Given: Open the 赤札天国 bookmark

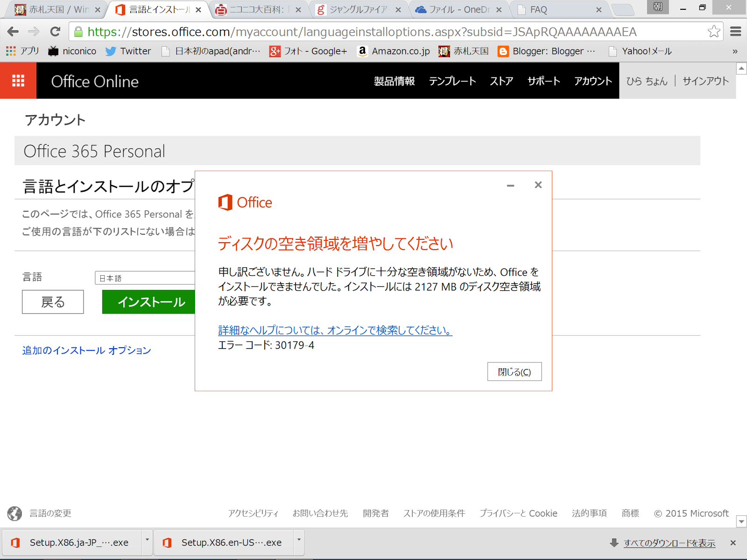Looking at the screenshot, I should 464,51.
